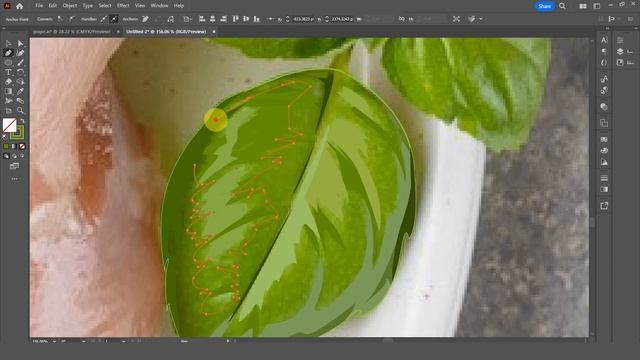Switch to the first document tab

72,31
